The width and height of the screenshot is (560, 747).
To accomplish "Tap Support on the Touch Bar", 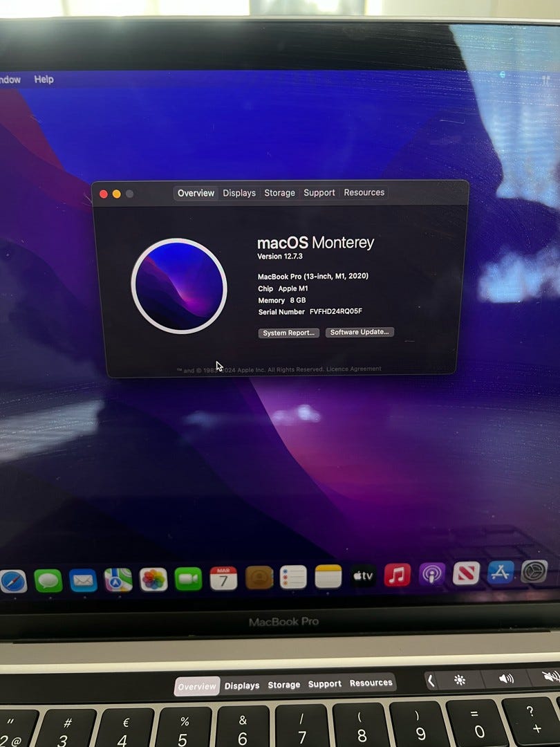I will point(325,684).
